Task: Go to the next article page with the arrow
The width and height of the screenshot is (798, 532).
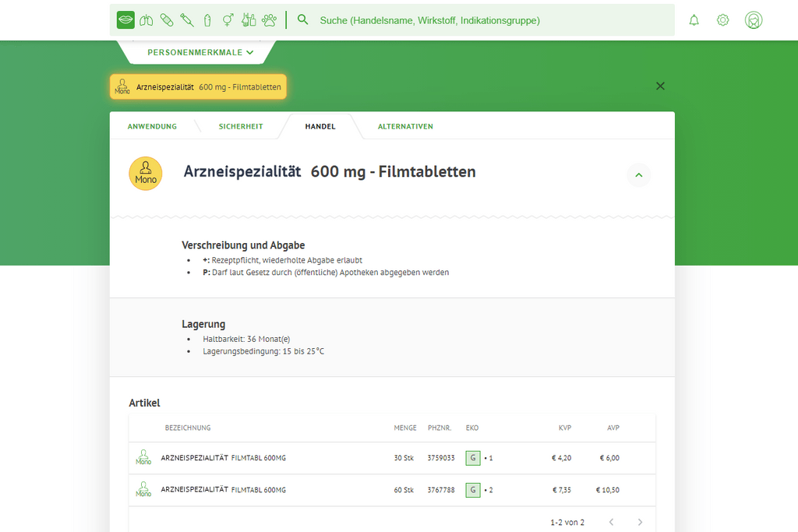Action: tap(638, 522)
